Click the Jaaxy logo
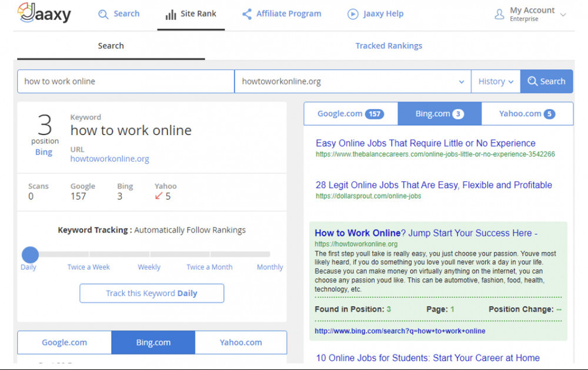This screenshot has height=370, width=588. pyautogui.click(x=44, y=13)
